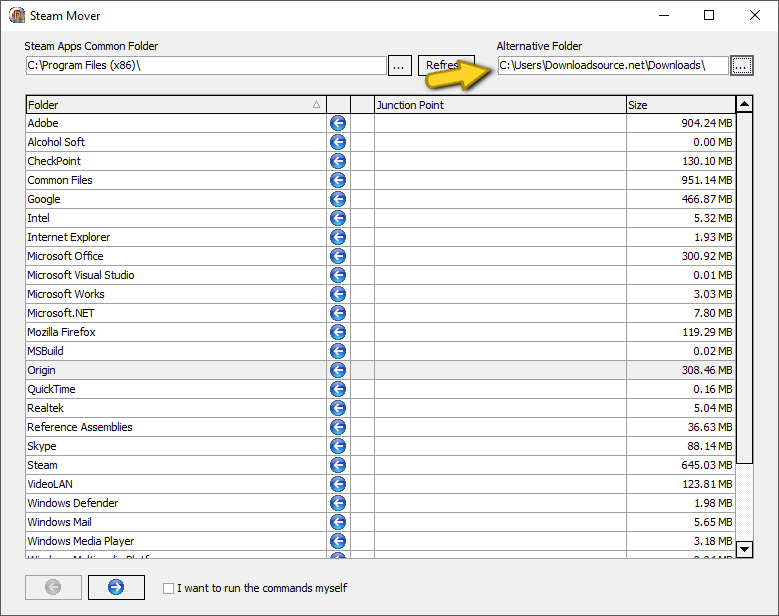This screenshot has height=616, width=779.
Task: Click the blue arrow icon beside Windows Media Player
Action: [338, 541]
